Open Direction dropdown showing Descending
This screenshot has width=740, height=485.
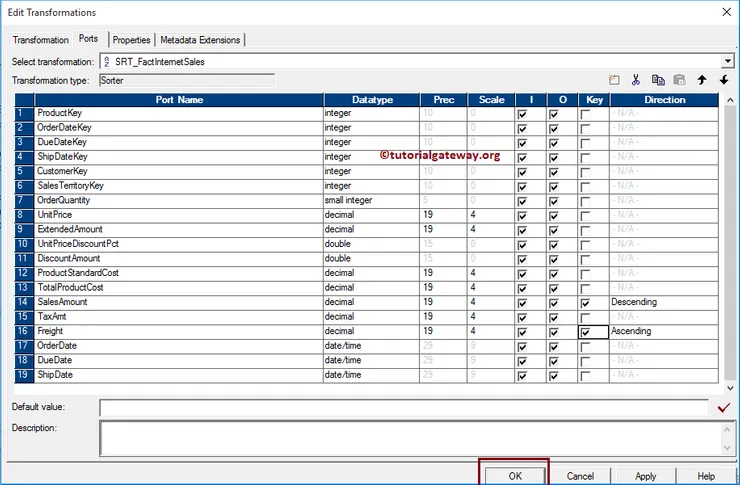pyautogui.click(x=664, y=302)
